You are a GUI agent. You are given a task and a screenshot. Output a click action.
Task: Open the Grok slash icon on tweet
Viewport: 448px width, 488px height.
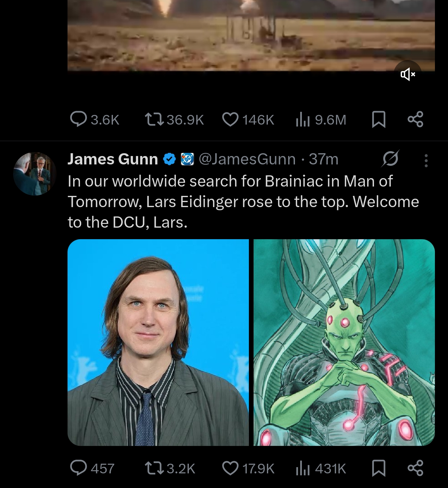(390, 159)
